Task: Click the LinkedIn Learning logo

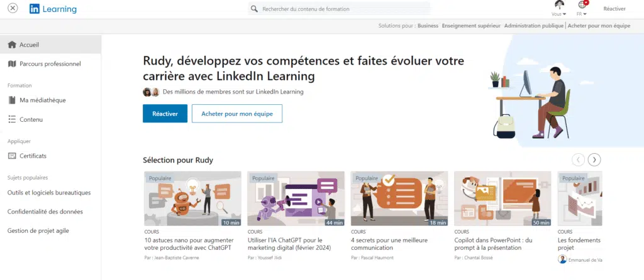Action: click(x=53, y=9)
